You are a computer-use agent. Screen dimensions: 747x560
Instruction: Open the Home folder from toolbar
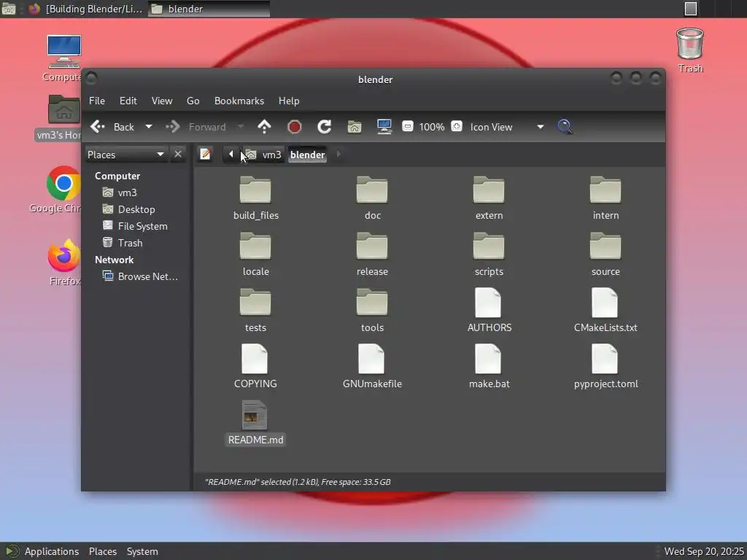click(355, 127)
